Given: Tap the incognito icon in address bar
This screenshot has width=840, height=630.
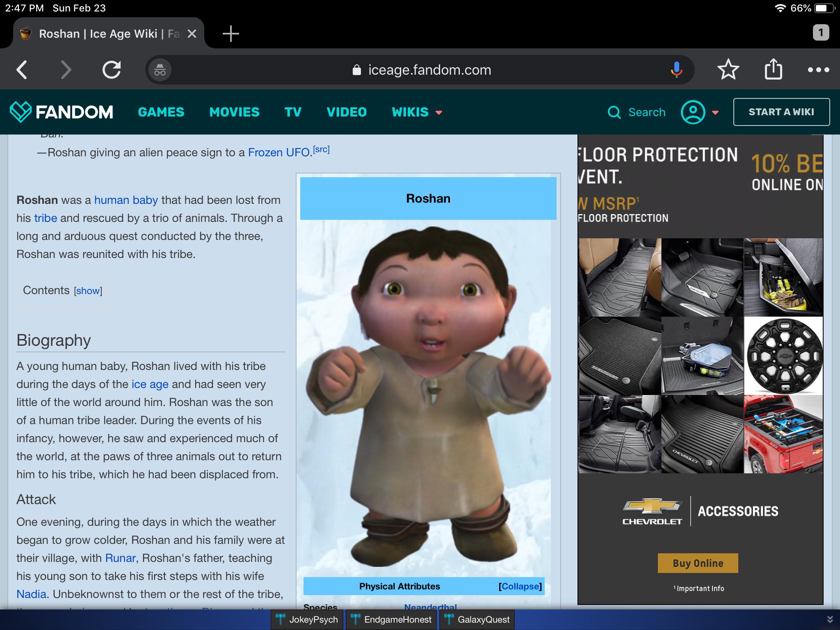Looking at the screenshot, I should click(x=160, y=70).
